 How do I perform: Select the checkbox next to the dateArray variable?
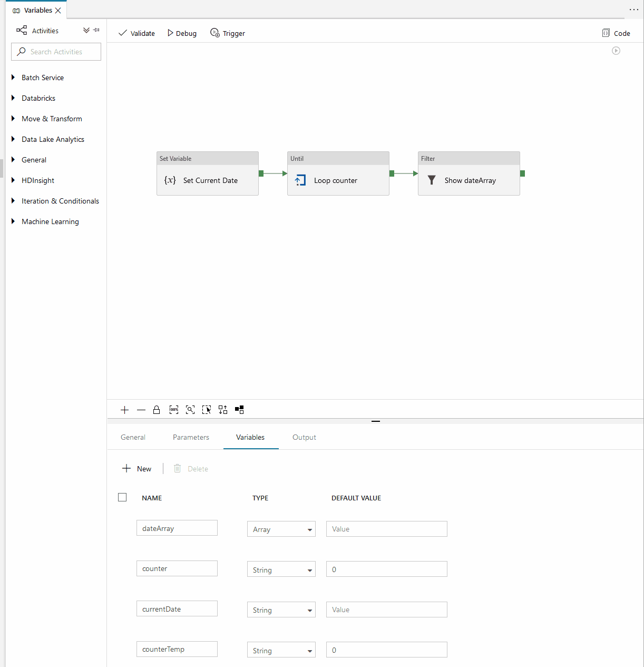click(122, 528)
